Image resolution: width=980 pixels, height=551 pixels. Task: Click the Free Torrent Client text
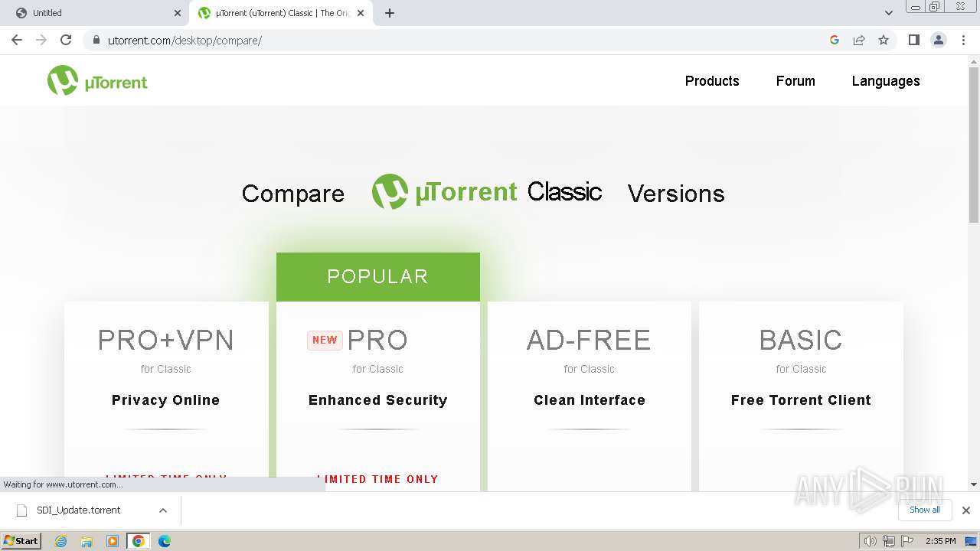(x=801, y=400)
